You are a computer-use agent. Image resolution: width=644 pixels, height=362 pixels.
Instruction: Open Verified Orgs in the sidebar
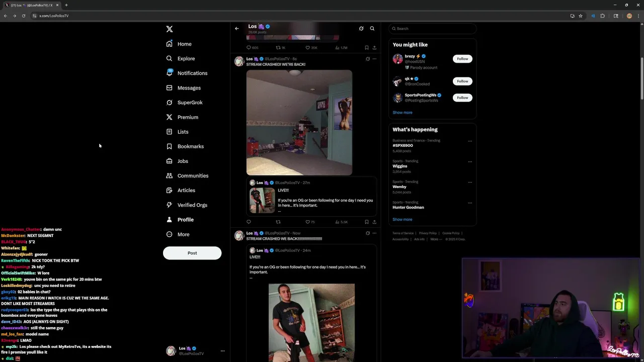[x=187, y=205]
